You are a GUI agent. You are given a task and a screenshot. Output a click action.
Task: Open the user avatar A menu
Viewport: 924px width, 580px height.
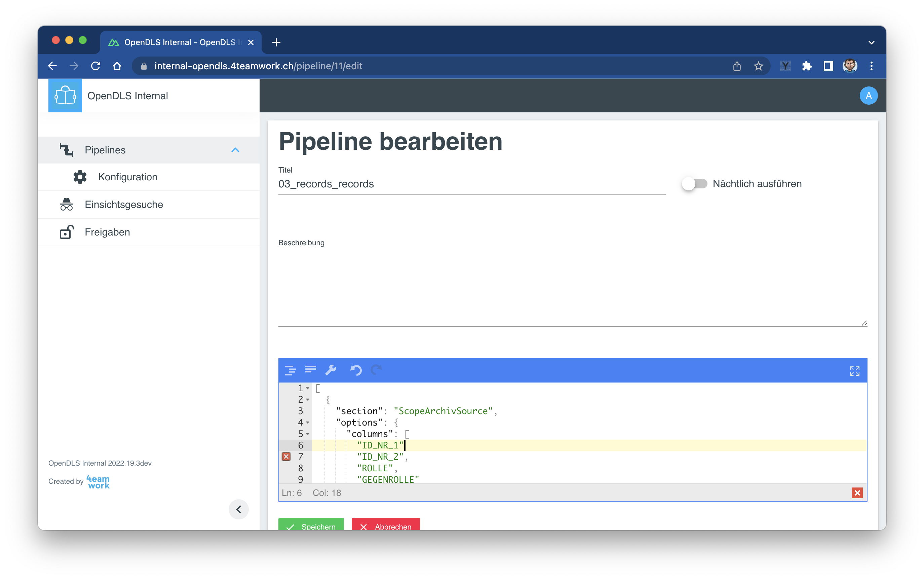(869, 96)
